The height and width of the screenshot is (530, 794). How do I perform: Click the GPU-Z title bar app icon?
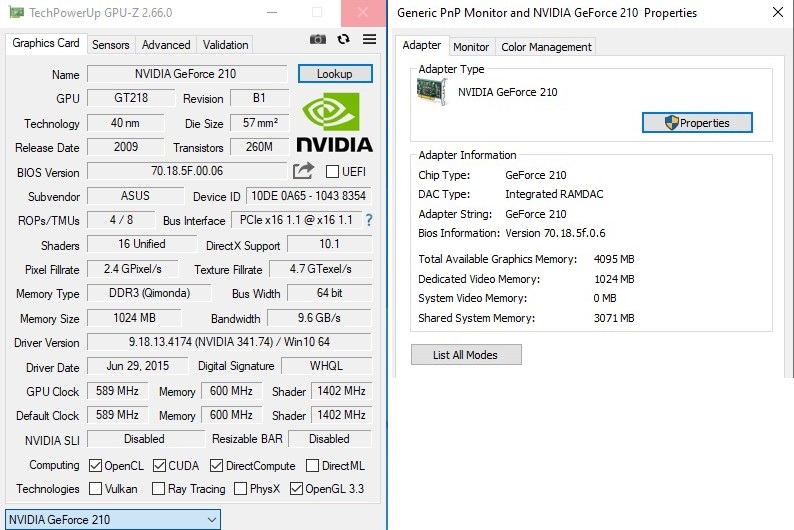point(13,13)
